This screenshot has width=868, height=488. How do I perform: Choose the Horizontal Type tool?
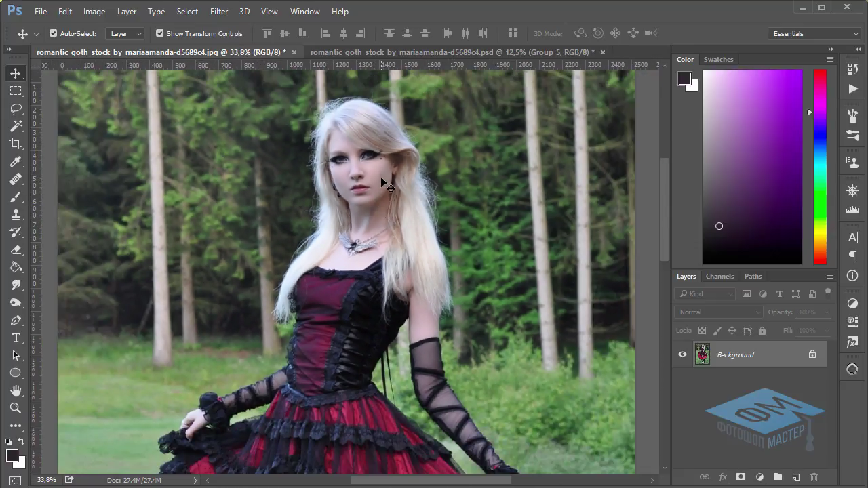pos(16,338)
